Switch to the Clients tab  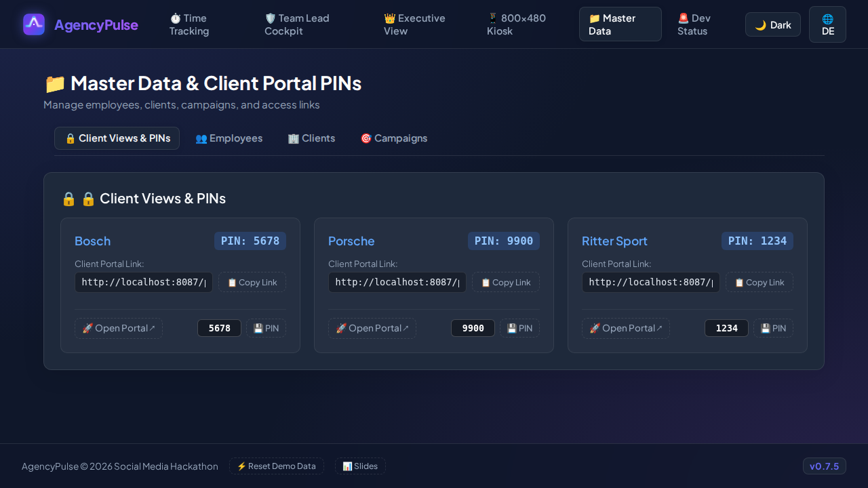[x=311, y=138]
